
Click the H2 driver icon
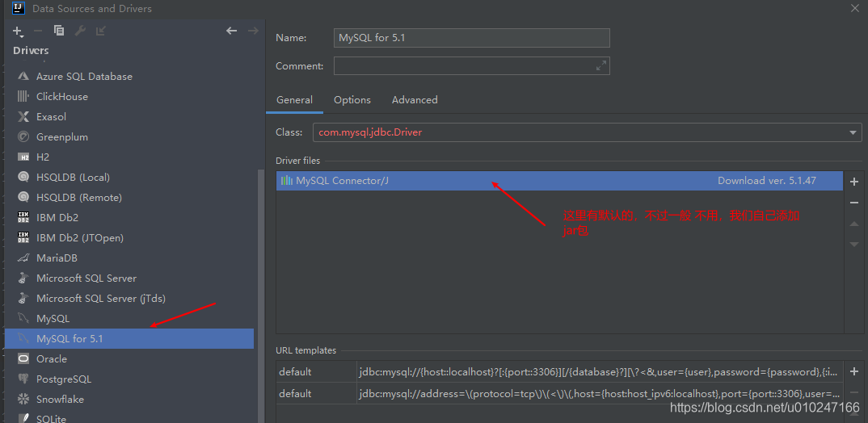pyautogui.click(x=23, y=157)
